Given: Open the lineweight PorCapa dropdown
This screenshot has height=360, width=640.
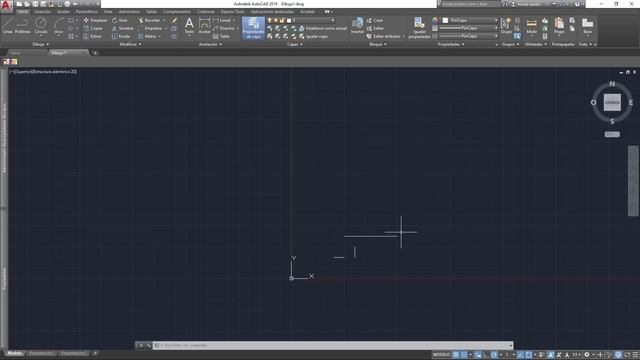Looking at the screenshot, I should 469,28.
